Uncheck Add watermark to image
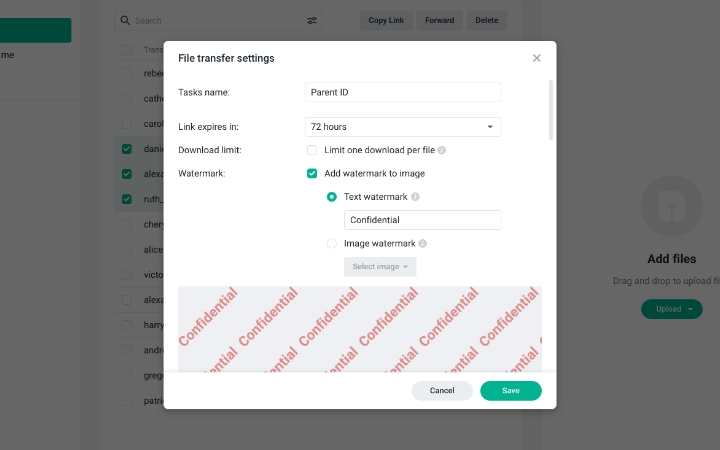 pos(312,174)
